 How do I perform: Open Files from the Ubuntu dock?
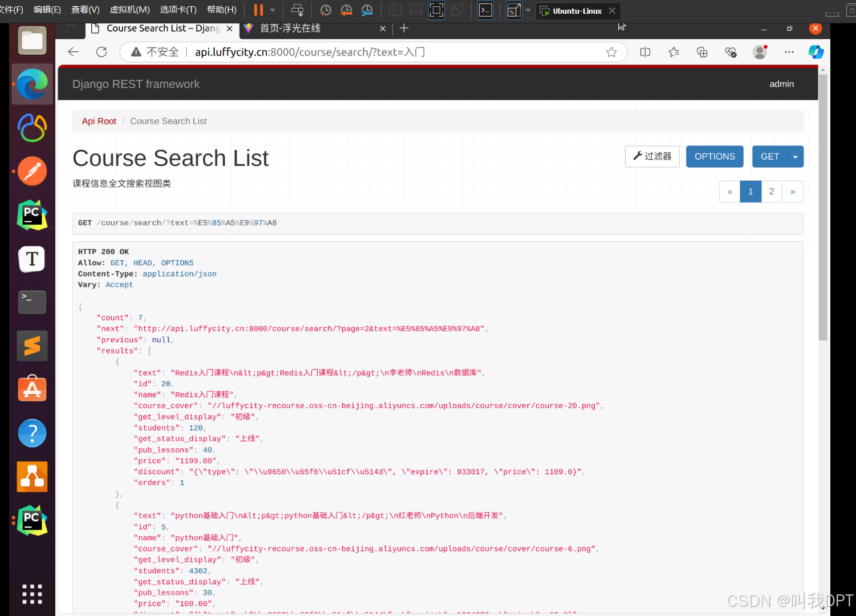(32, 41)
